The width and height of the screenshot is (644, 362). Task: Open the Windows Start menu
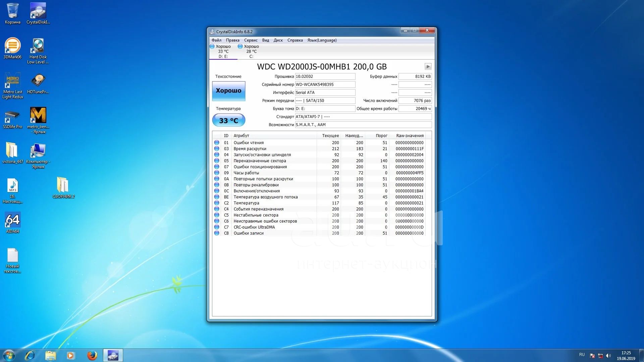[x=9, y=355]
